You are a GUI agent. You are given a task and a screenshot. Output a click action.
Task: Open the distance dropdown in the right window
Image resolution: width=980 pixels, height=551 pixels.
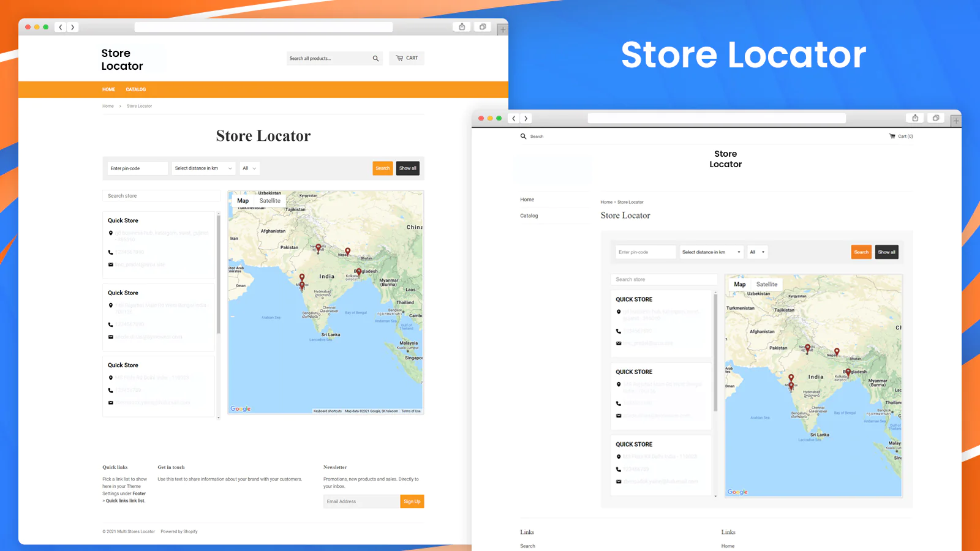711,252
